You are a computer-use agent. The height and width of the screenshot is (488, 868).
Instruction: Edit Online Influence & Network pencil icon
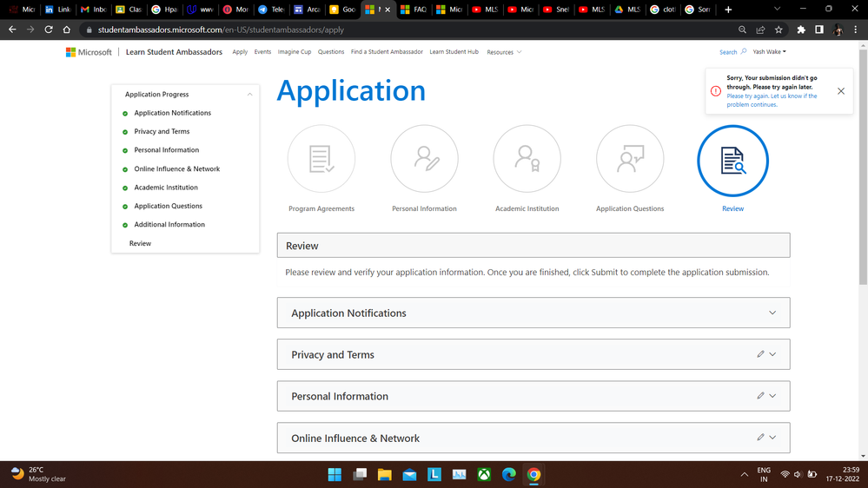click(x=760, y=437)
